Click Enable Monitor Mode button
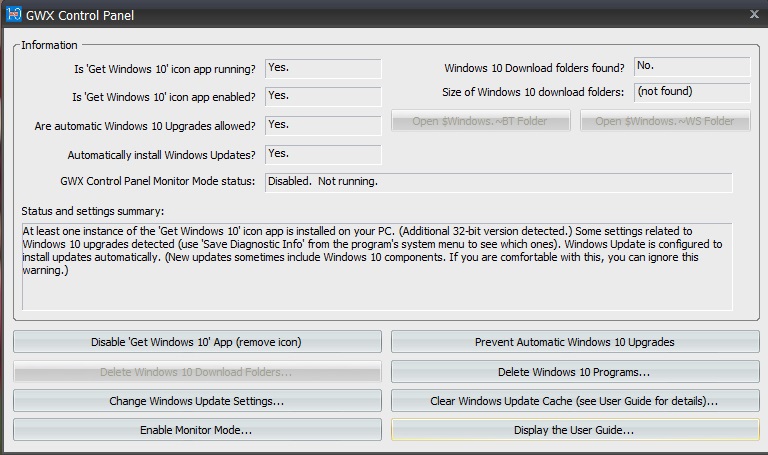Image resolution: width=768 pixels, height=455 pixels. pos(196,430)
